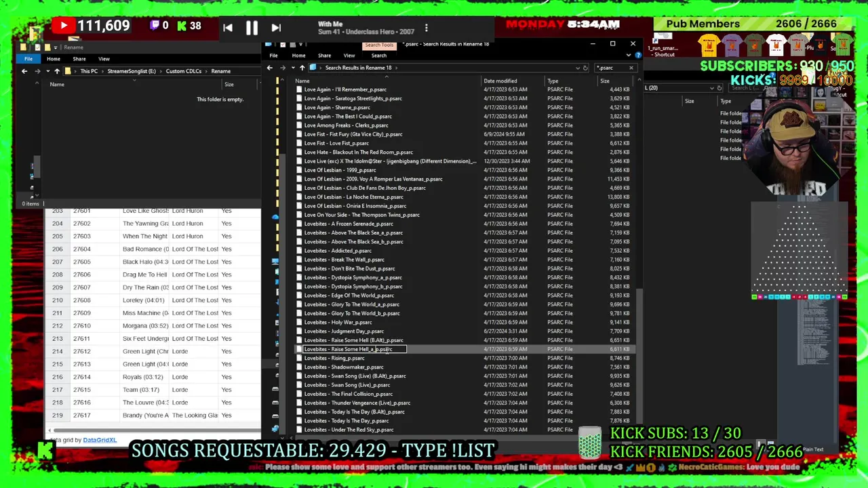Open Share tab in Search Results window
Viewport: 868px width, 488px height.
[x=324, y=56]
